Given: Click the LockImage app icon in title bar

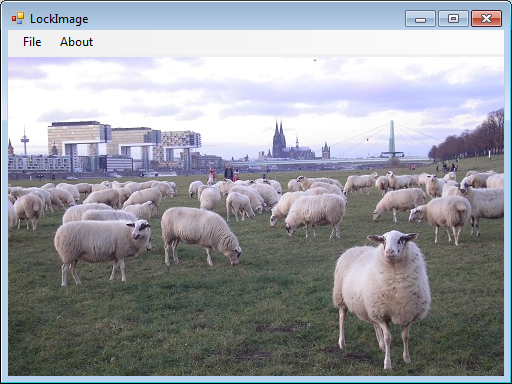Looking at the screenshot, I should (x=18, y=18).
